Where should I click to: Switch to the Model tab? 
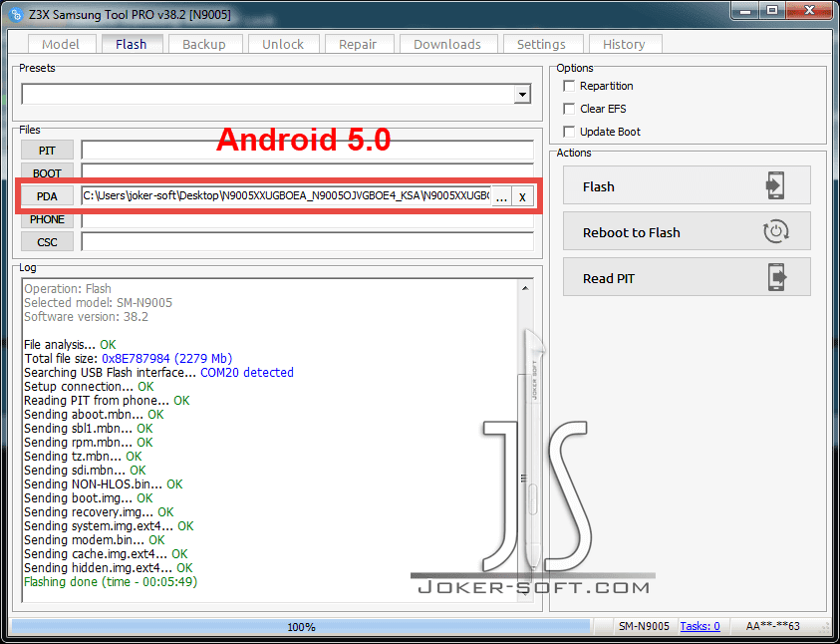tap(61, 44)
